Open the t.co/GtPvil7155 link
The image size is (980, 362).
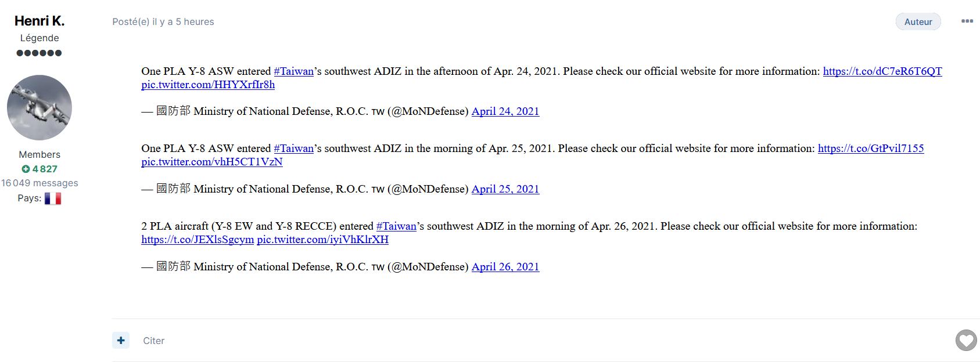click(x=870, y=149)
